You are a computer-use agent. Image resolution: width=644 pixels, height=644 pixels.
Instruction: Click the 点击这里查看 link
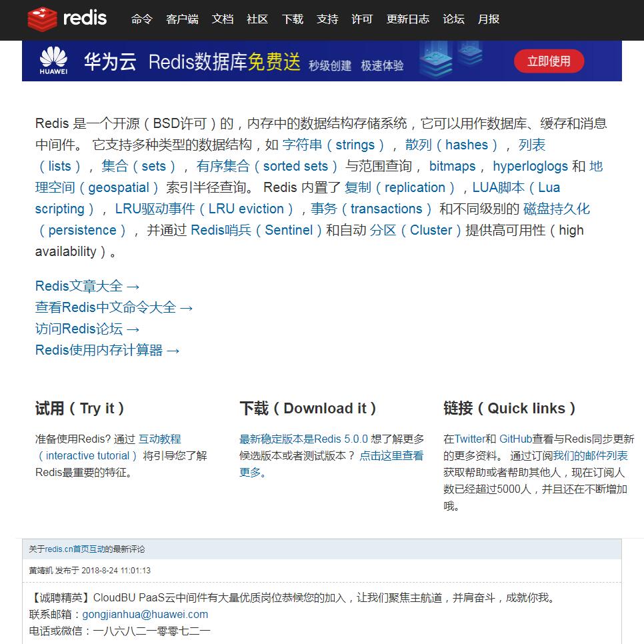[391, 456]
